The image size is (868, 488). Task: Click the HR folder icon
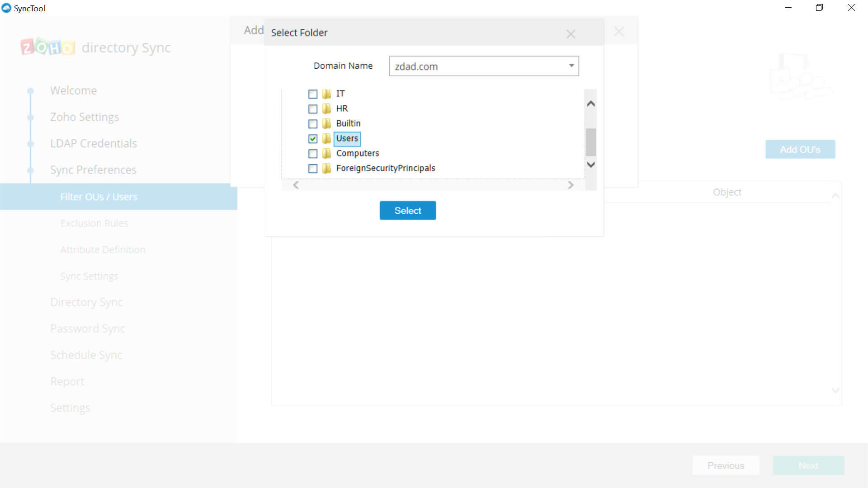[x=326, y=109]
